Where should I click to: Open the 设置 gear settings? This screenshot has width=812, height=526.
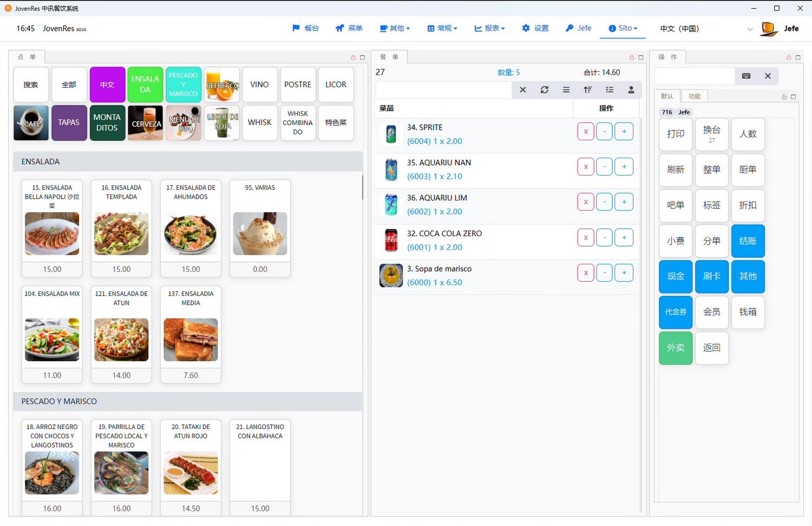pos(535,28)
